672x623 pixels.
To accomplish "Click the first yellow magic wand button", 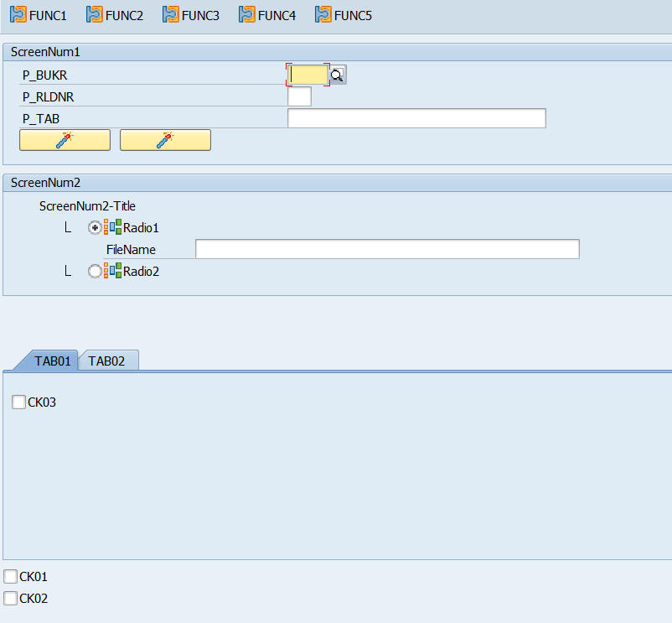I will click(65, 140).
